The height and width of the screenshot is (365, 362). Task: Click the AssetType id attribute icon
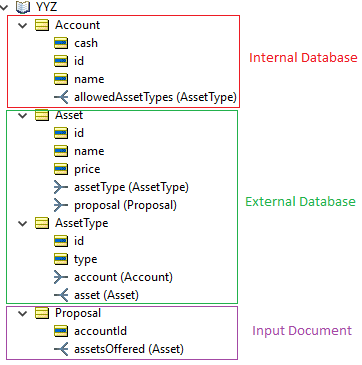(x=61, y=241)
